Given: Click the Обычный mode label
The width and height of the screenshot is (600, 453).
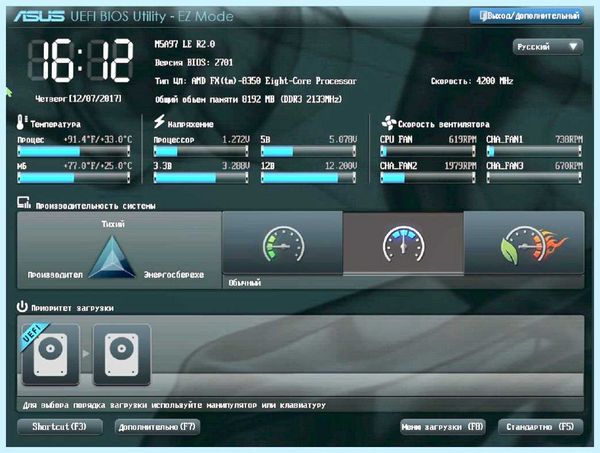Looking at the screenshot, I should (245, 283).
